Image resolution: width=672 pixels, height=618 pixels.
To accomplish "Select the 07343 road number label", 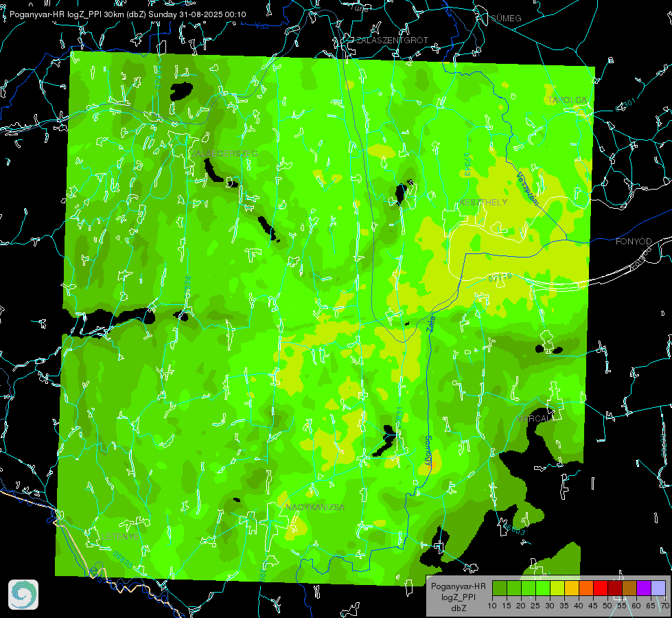I will coord(467,164).
